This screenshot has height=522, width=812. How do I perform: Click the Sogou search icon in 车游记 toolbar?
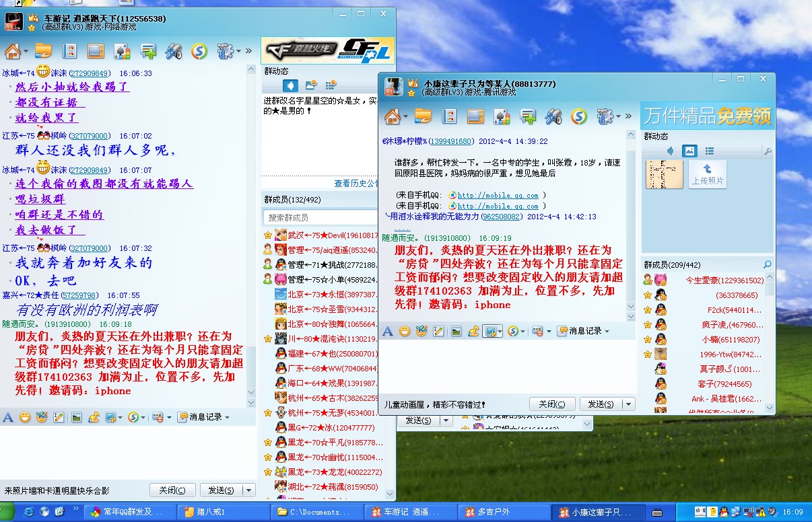point(199,50)
